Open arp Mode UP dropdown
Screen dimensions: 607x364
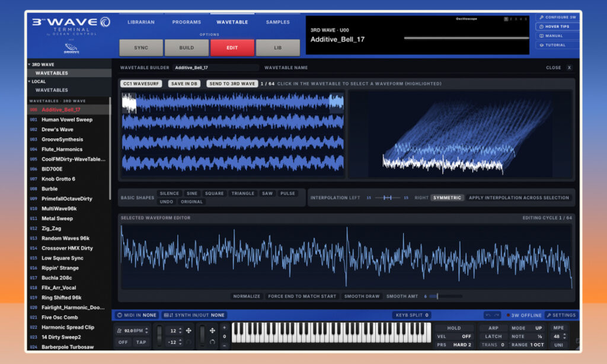[x=528, y=328]
